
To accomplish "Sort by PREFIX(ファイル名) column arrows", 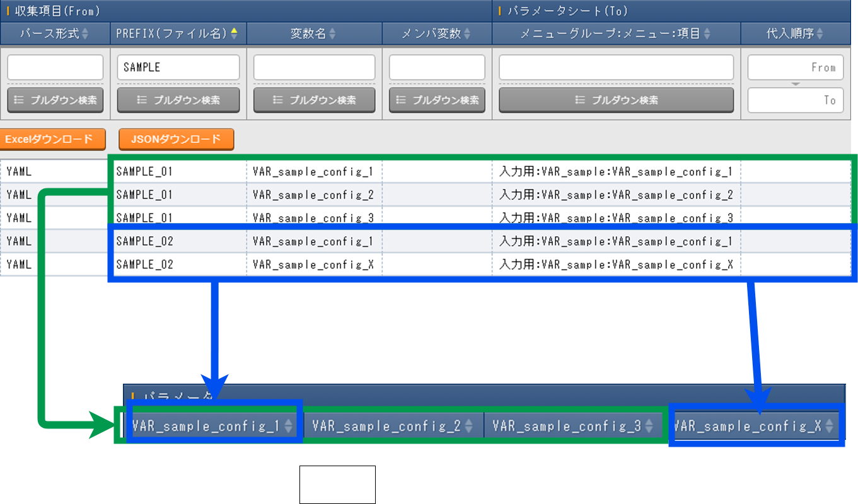I will [234, 33].
